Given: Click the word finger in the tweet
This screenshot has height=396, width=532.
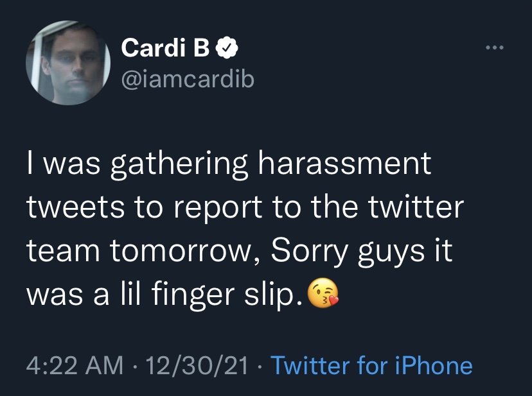Looking at the screenshot, I should point(193,295).
